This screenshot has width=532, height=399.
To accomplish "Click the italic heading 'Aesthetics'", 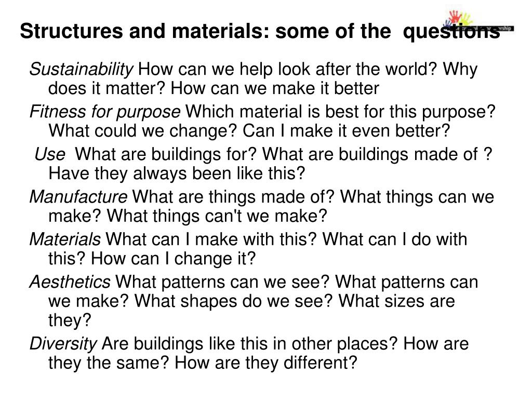I will (x=70, y=282).
